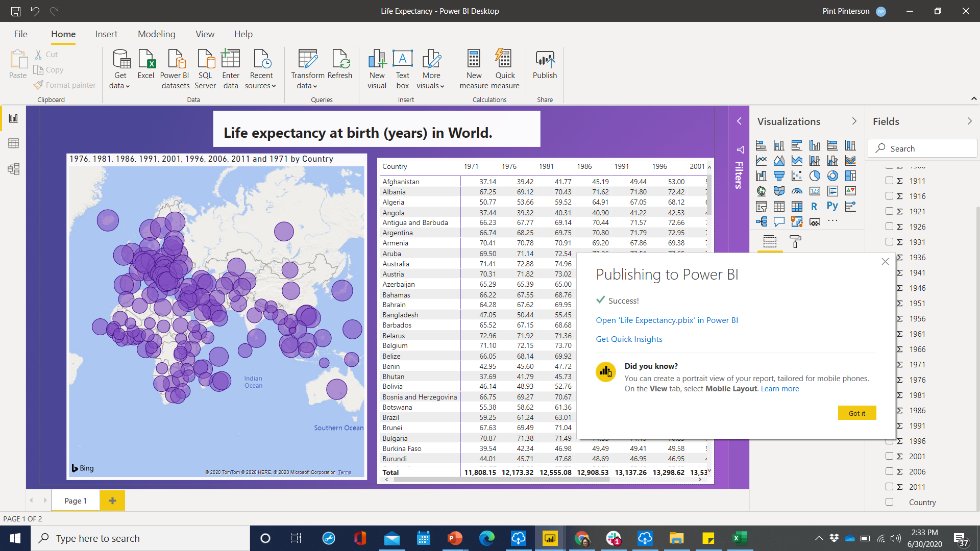The height and width of the screenshot is (551, 980).
Task: Select the slicer visual
Action: [761, 207]
